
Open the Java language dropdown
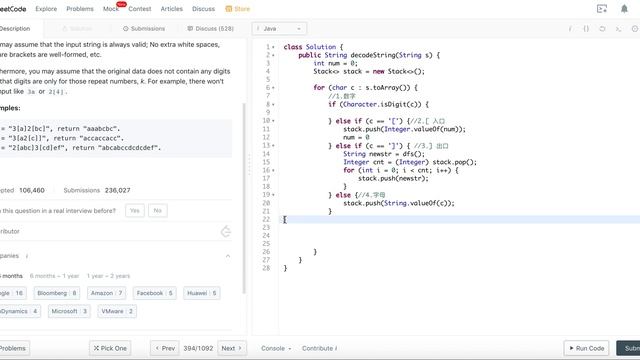279,29
